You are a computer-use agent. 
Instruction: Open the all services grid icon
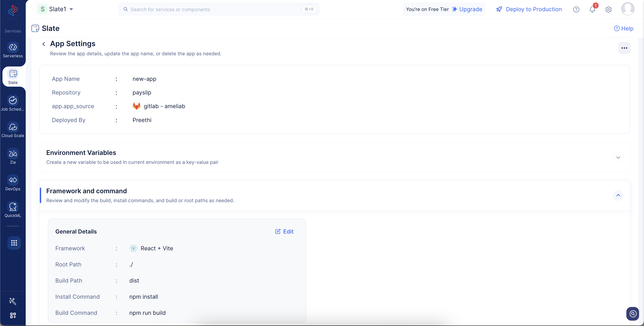(x=14, y=243)
